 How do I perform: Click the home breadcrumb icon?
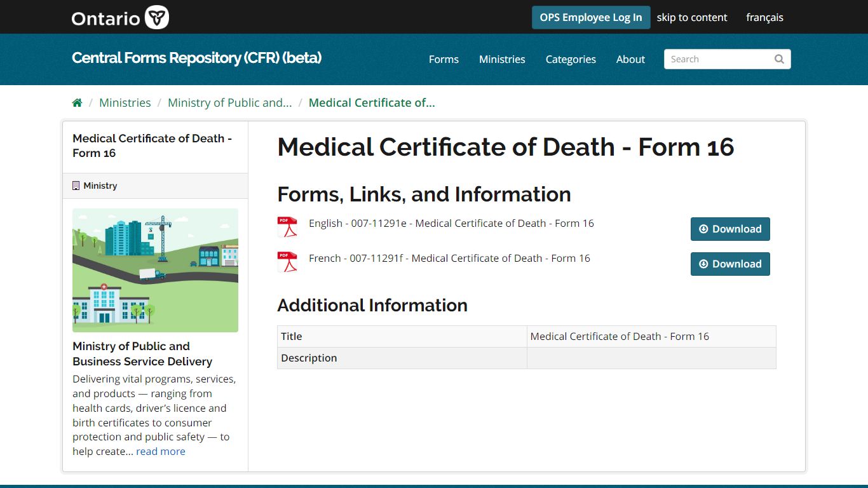click(x=78, y=103)
